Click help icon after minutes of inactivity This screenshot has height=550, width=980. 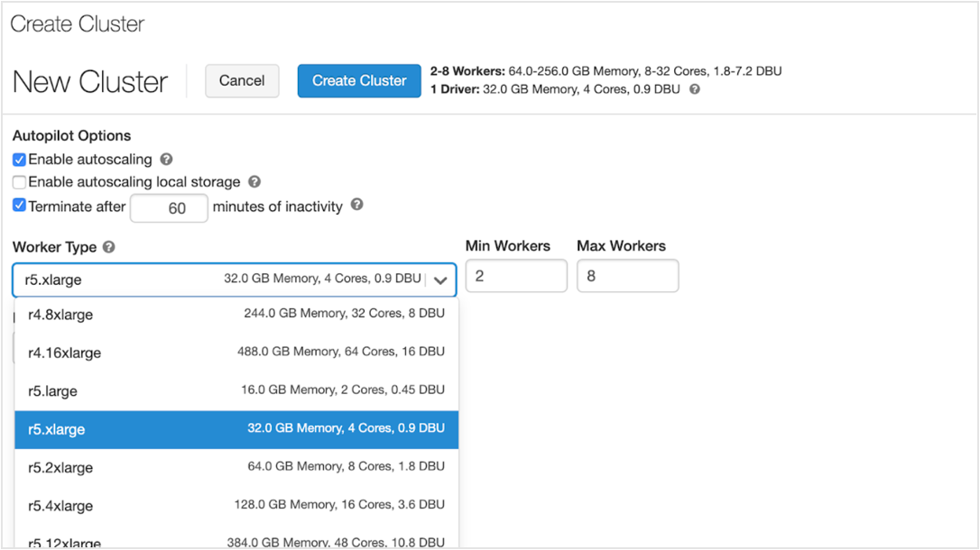[356, 206]
